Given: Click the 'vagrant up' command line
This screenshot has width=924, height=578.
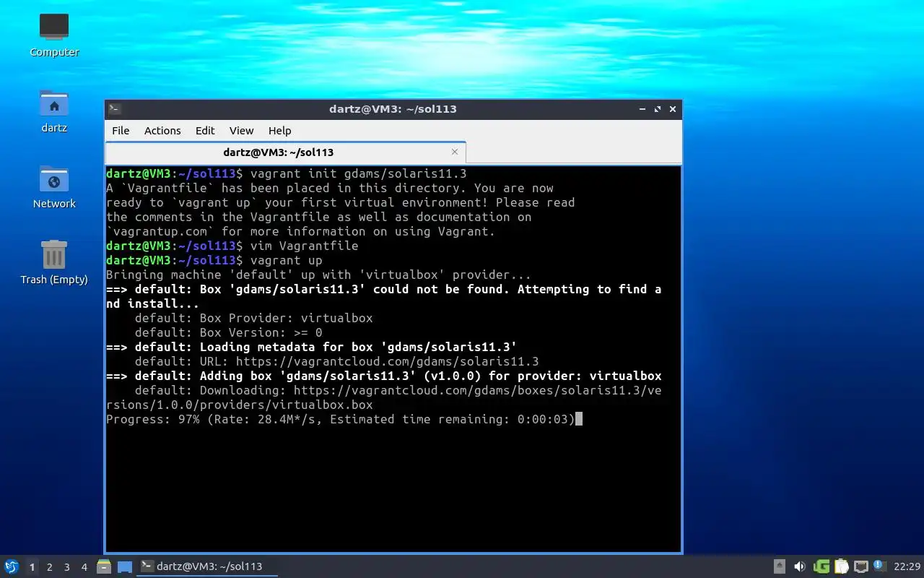Looking at the screenshot, I should (287, 260).
